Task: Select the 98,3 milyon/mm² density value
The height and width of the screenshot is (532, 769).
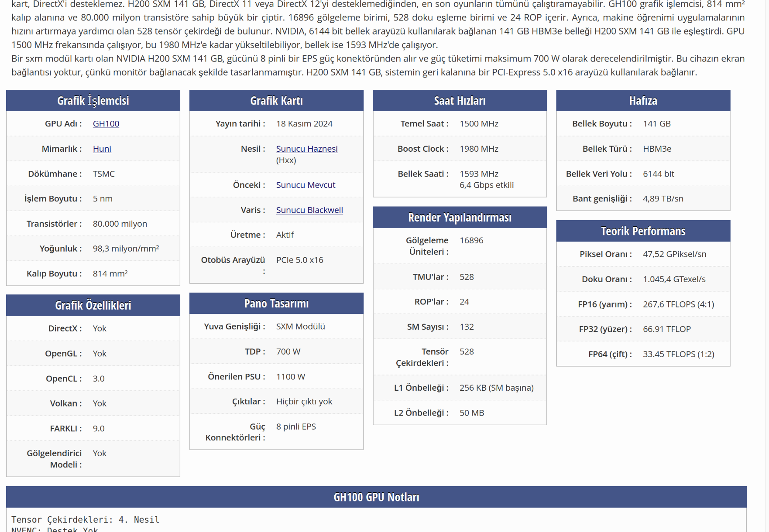Action: click(x=126, y=249)
